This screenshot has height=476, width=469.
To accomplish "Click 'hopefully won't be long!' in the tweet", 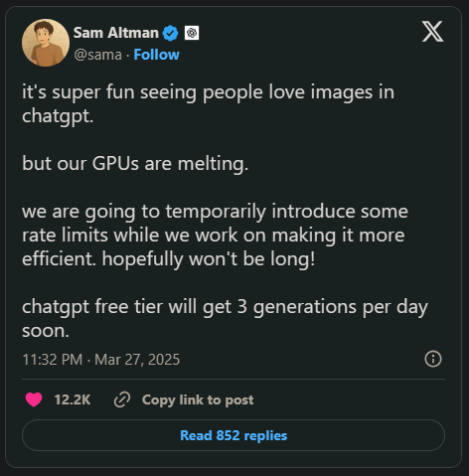I will (209, 258).
